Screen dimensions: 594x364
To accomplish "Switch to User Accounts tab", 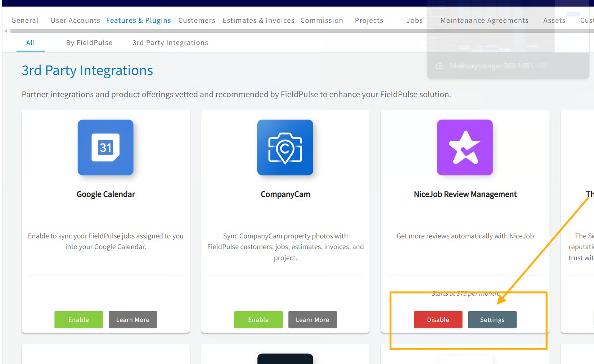I will pos(75,21).
